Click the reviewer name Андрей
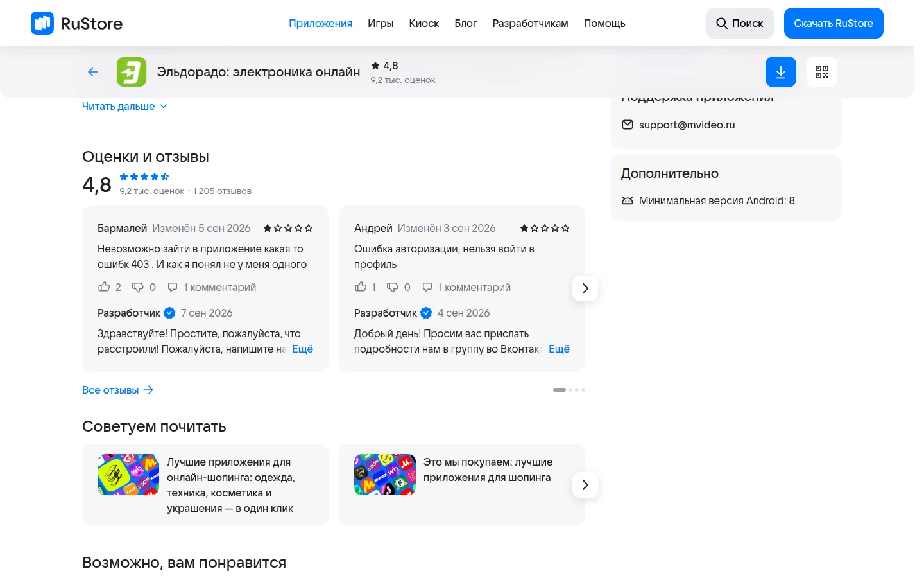 tap(373, 228)
